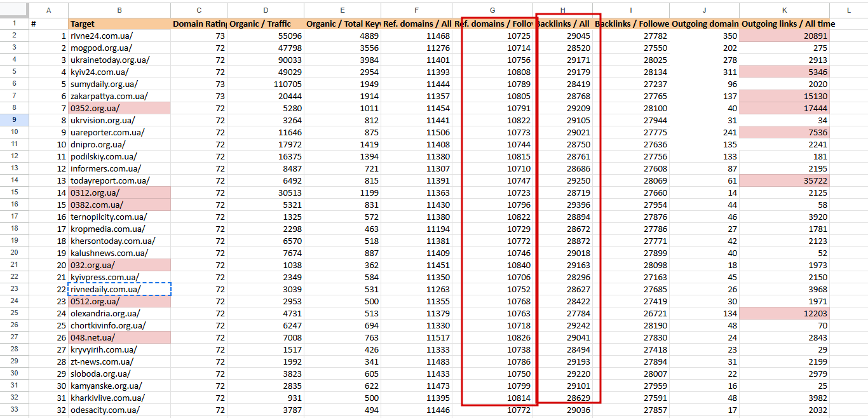868x418 pixels.
Task: Click traffic value 110705
Action: pyautogui.click(x=266, y=84)
